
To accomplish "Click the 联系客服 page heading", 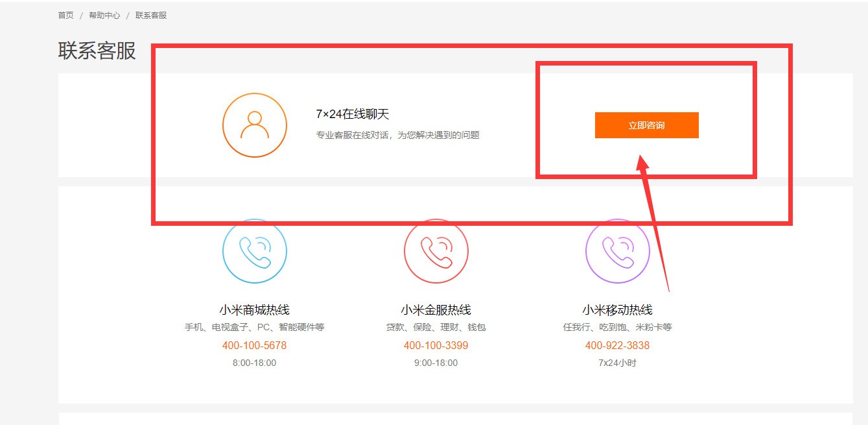I will pyautogui.click(x=97, y=51).
